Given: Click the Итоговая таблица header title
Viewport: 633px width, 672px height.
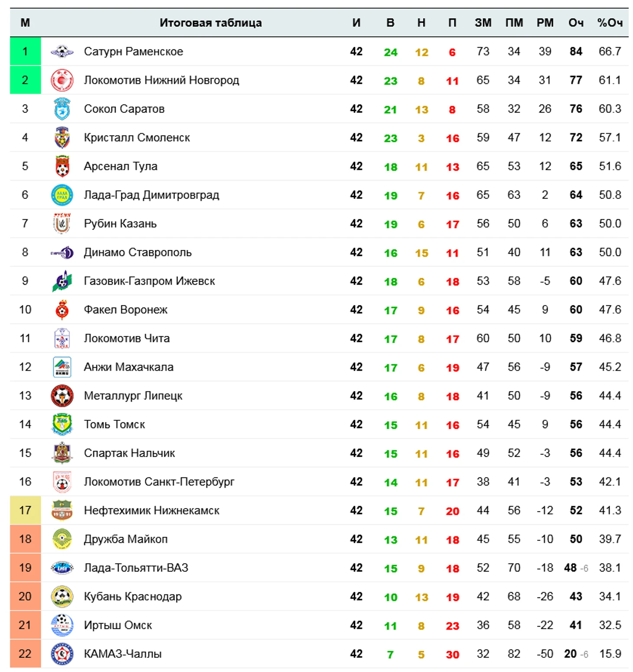Looking at the screenshot, I should point(211,23).
